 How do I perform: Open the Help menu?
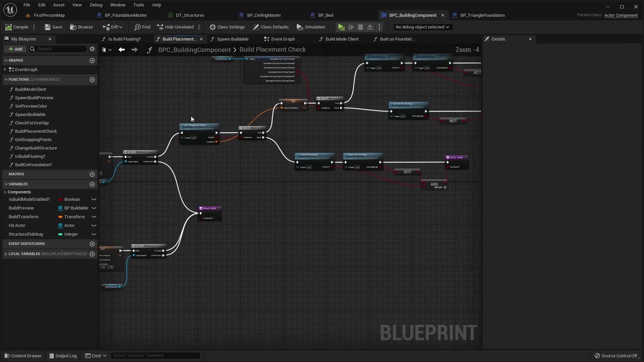click(156, 5)
